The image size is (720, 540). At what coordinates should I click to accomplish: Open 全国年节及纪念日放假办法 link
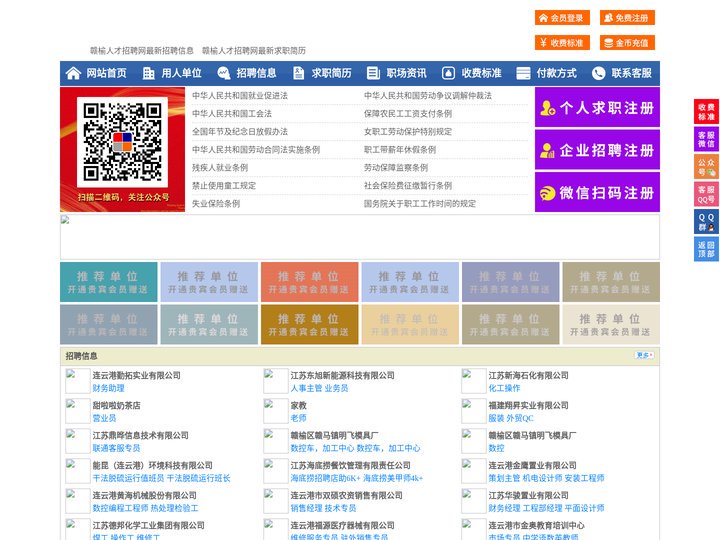(x=240, y=132)
